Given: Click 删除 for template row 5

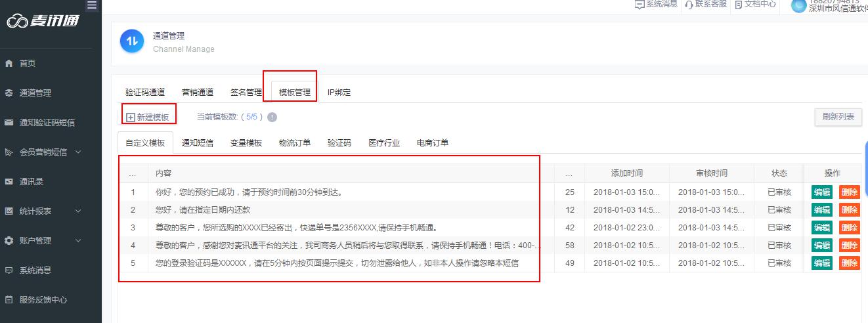Looking at the screenshot, I should point(849,263).
